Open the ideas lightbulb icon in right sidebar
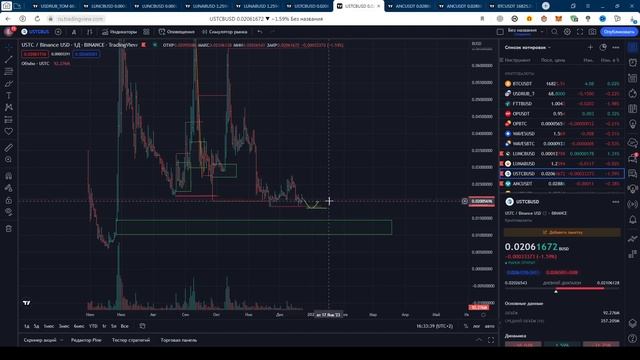640x360 pixels. coord(633,124)
